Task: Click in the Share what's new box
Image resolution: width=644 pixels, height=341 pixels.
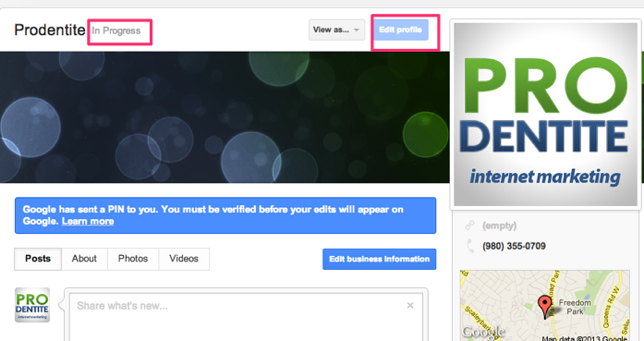Action: 246,316
